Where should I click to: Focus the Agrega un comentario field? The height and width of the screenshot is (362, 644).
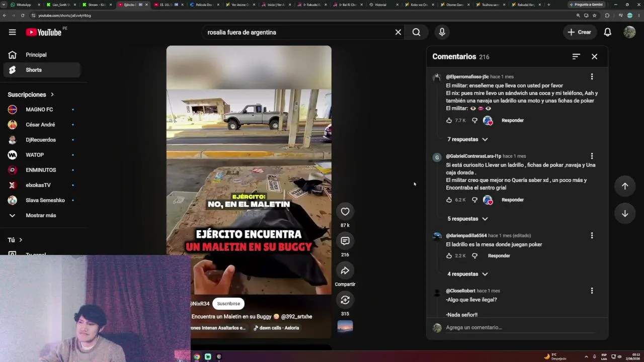click(520, 328)
